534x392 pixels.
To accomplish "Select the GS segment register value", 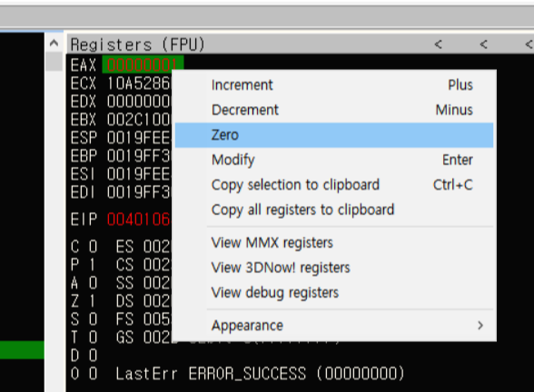I will (157, 338).
